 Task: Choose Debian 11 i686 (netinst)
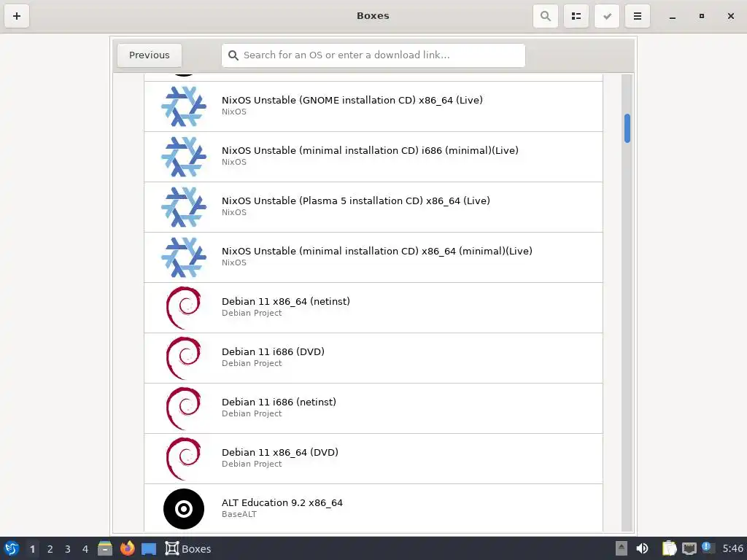click(x=373, y=408)
